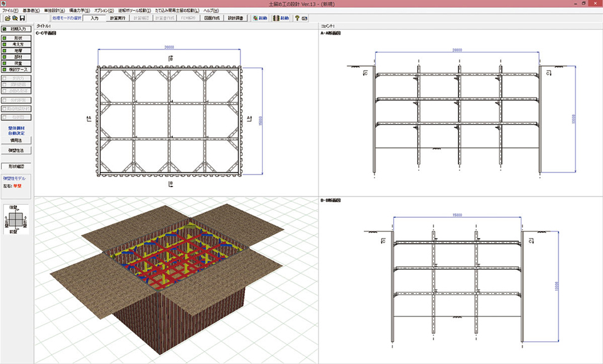
Task: Click the toolbar icon right of the help icon
Action: [x=305, y=19]
